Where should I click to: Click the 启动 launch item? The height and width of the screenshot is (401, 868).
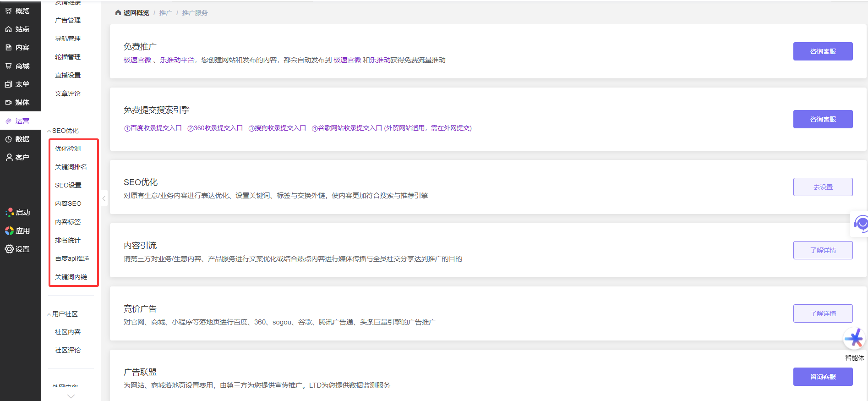[x=17, y=212]
